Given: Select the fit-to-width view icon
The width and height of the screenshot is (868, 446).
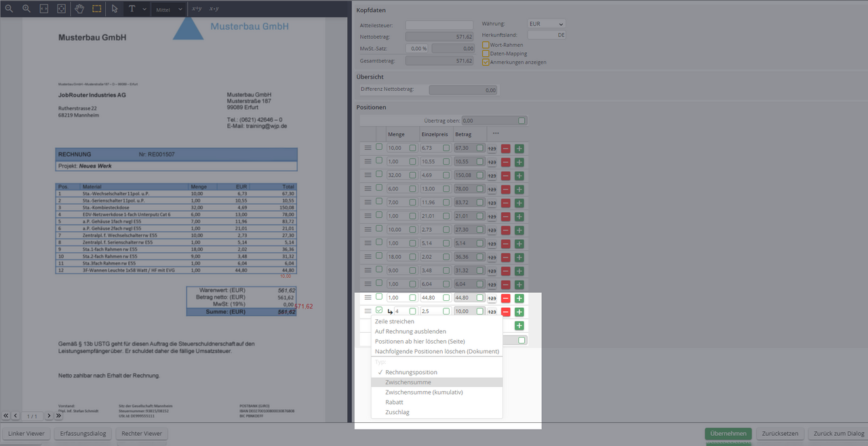Looking at the screenshot, I should (x=44, y=9).
